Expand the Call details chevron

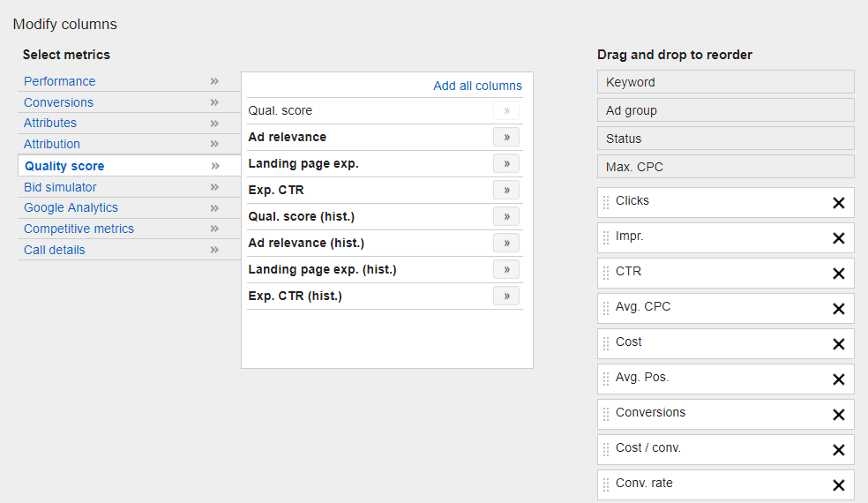click(x=214, y=250)
